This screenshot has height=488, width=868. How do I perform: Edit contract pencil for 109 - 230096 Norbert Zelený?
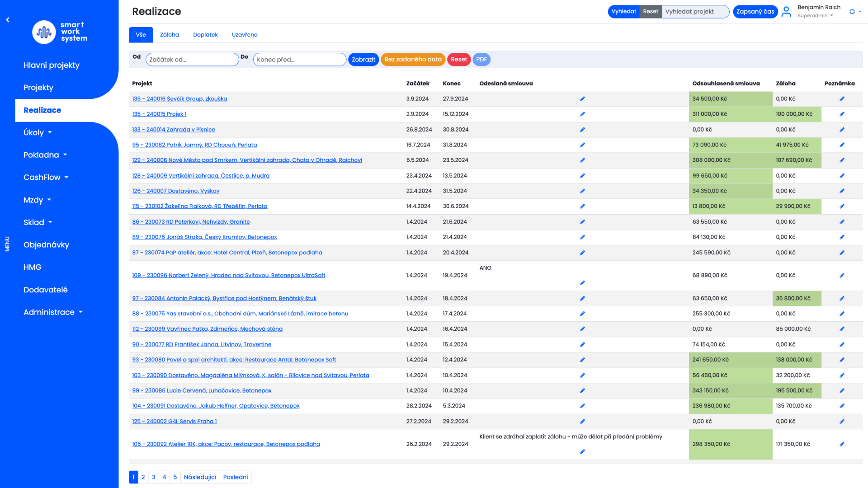pyautogui.click(x=582, y=283)
